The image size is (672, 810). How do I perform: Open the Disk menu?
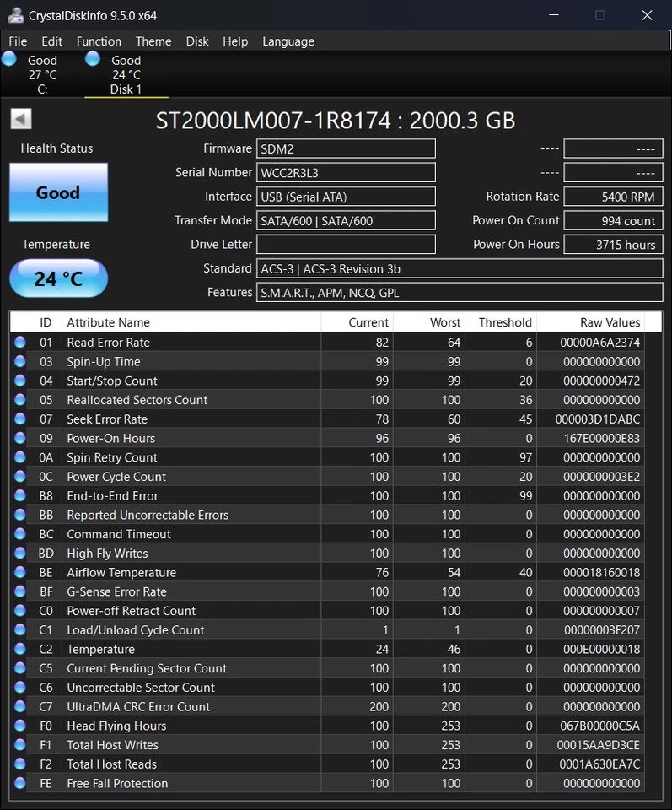point(197,41)
